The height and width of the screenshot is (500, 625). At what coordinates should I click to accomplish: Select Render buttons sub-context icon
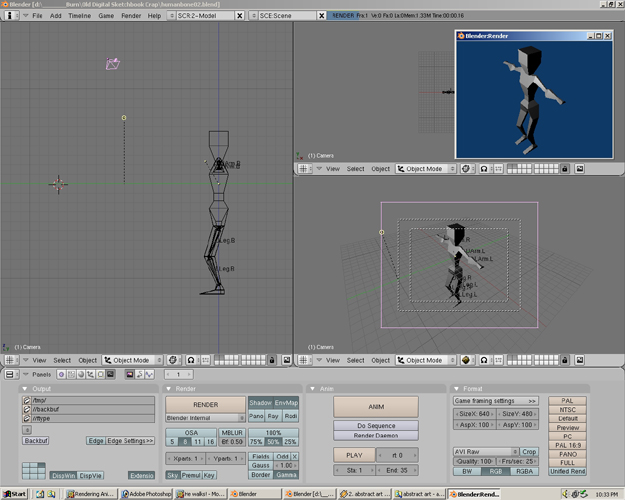pyautogui.click(x=130, y=374)
